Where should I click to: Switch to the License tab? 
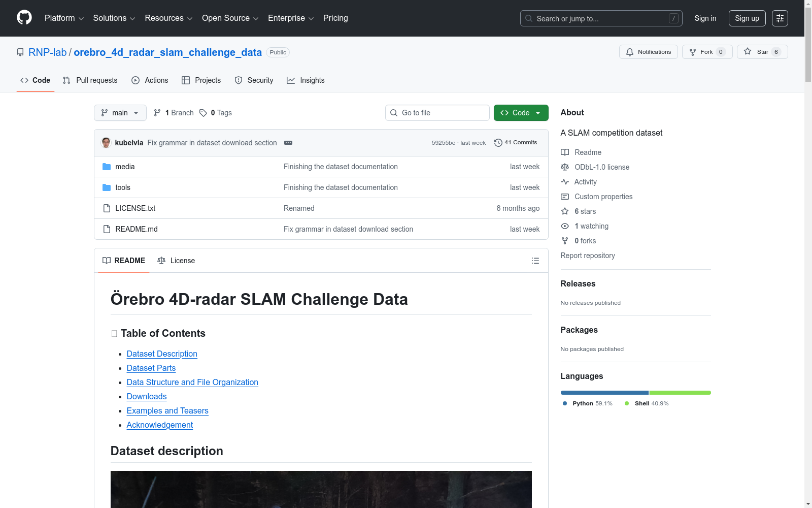[x=176, y=261]
